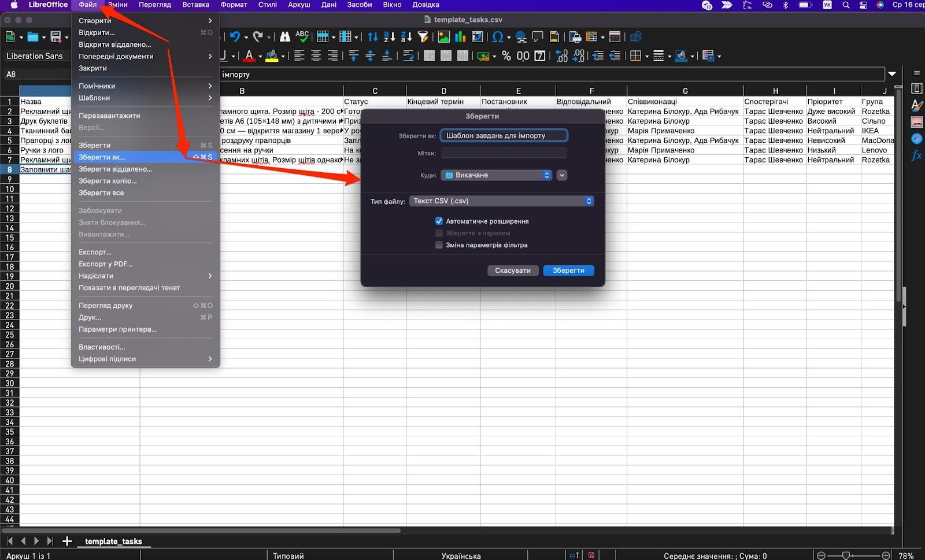
Task: Open the Тип файлу CSV dropdown
Action: pyautogui.click(x=501, y=201)
